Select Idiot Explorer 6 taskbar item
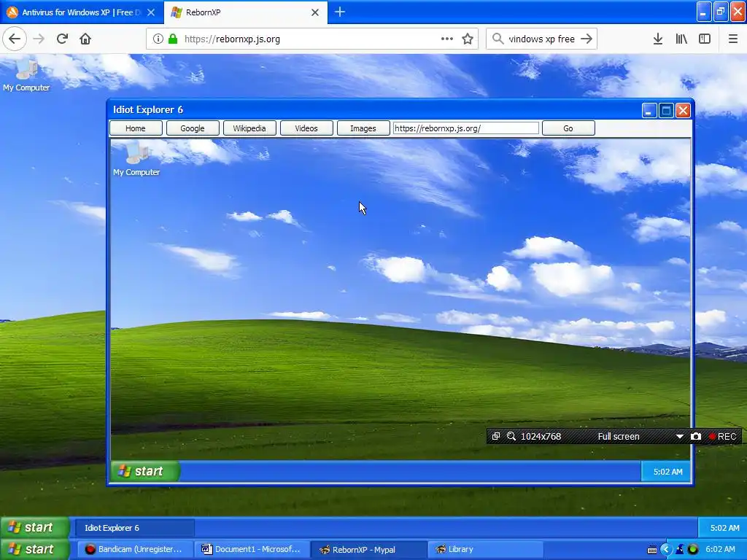 [135, 528]
